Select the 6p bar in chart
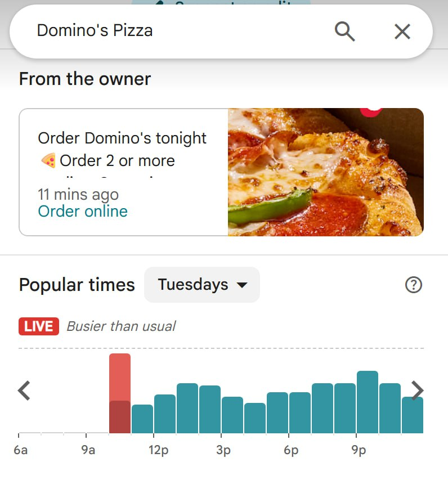The image size is (448, 480). [x=300, y=412]
